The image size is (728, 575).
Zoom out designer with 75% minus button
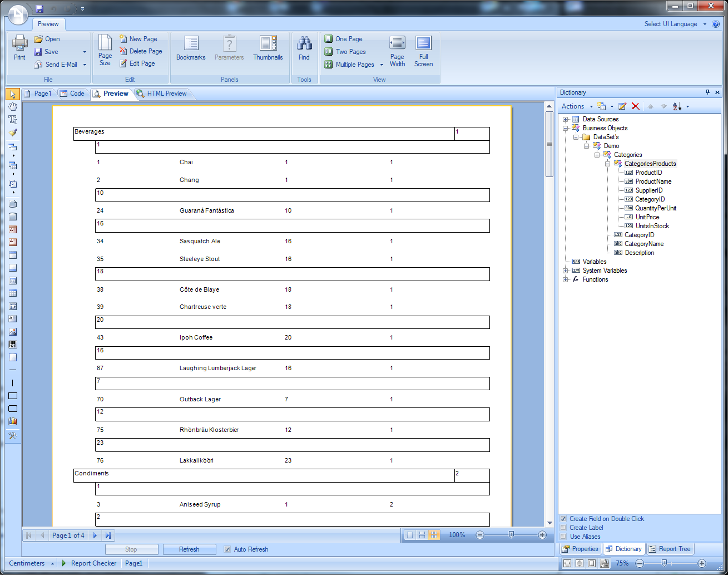click(x=640, y=563)
